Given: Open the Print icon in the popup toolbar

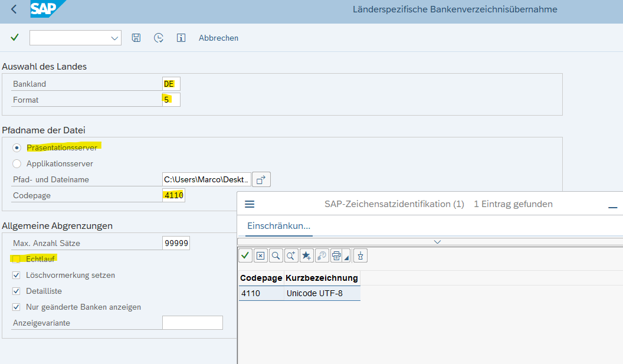Looking at the screenshot, I should coord(336,255).
